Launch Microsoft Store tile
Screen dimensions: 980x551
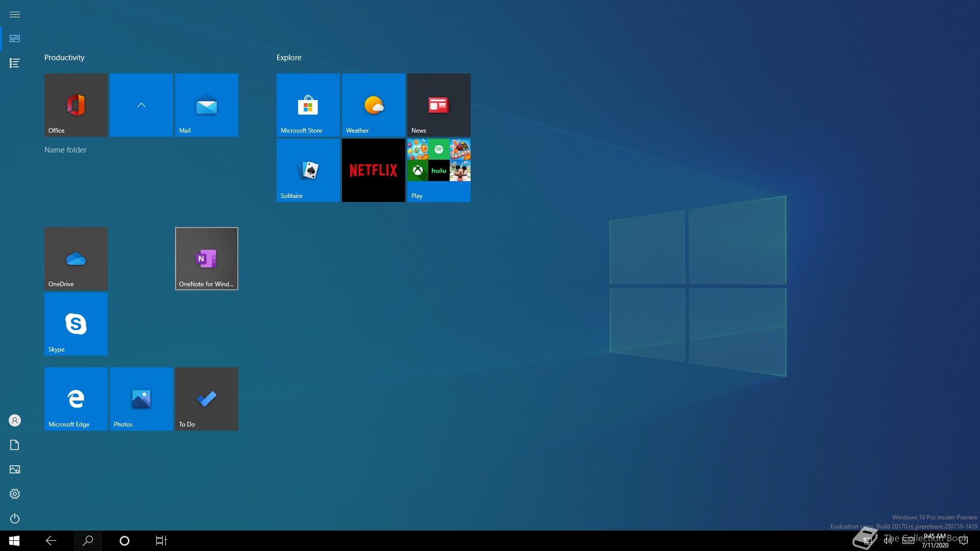(308, 105)
